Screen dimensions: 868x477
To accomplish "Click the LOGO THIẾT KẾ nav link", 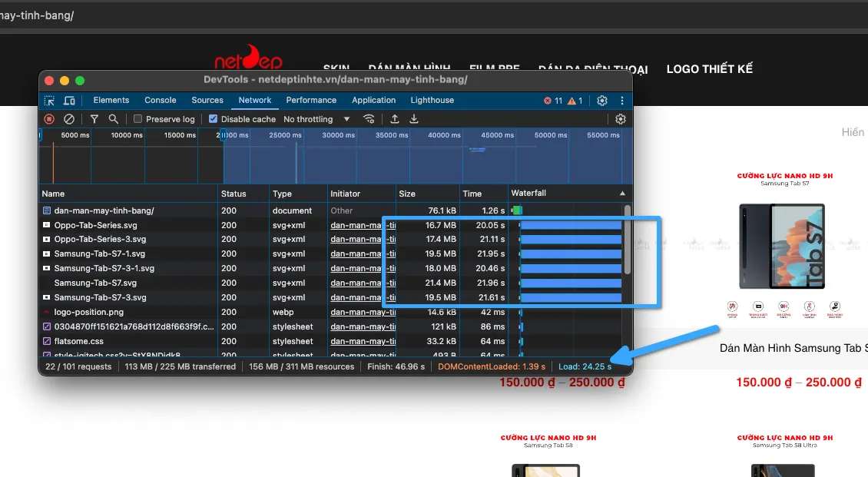I will coord(709,69).
